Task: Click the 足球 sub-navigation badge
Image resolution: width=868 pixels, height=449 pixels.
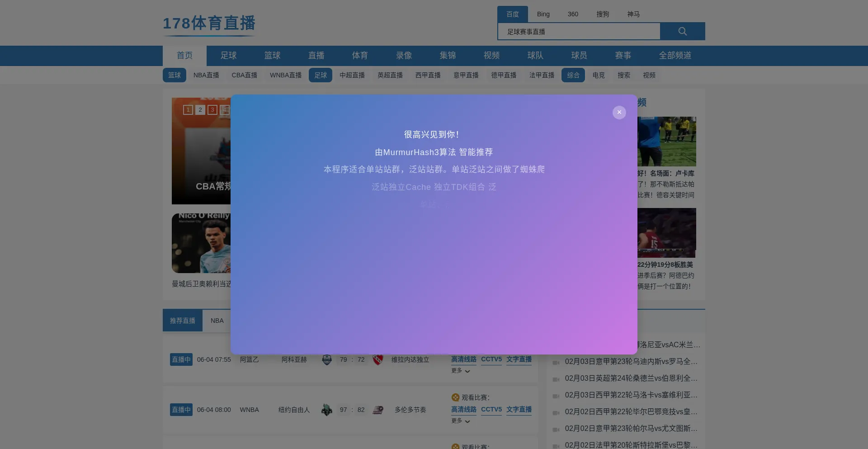Action: coord(321,75)
